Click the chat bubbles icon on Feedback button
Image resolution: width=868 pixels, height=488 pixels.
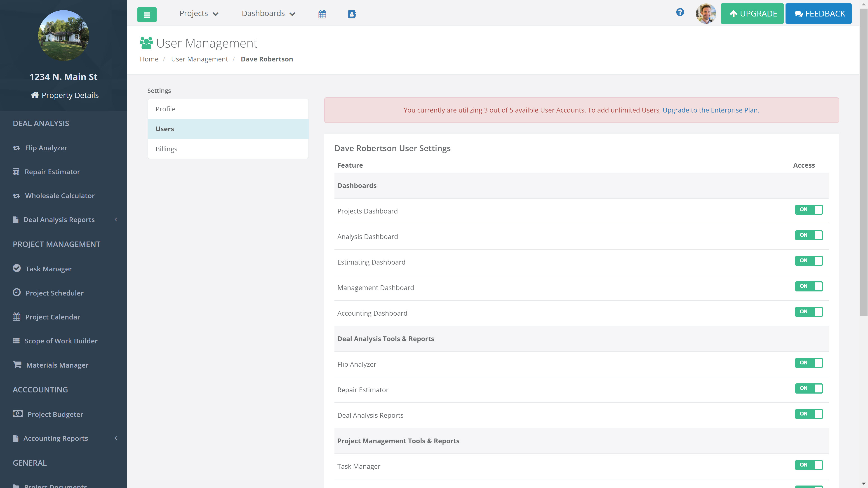(799, 14)
